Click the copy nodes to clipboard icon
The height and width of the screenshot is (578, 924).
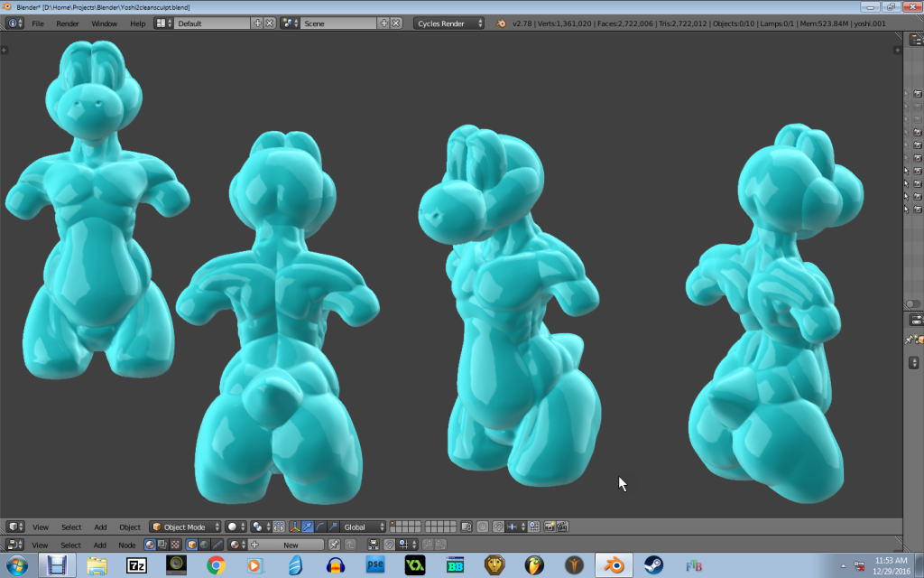point(428,545)
